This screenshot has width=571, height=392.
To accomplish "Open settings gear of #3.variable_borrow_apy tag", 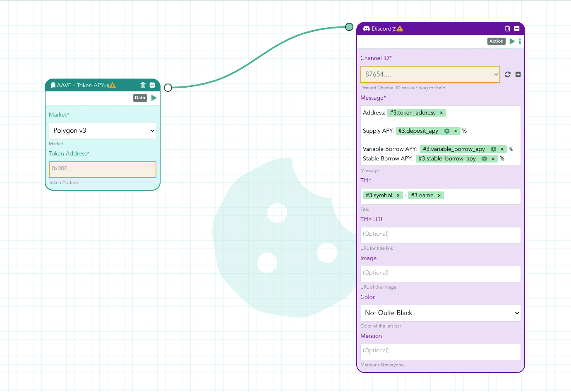I will tap(494, 149).
